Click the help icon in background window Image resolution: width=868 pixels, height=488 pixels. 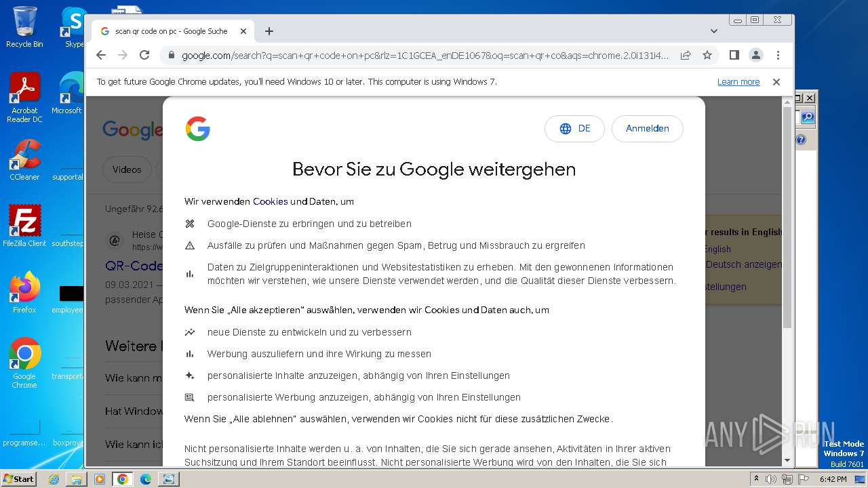(x=801, y=140)
